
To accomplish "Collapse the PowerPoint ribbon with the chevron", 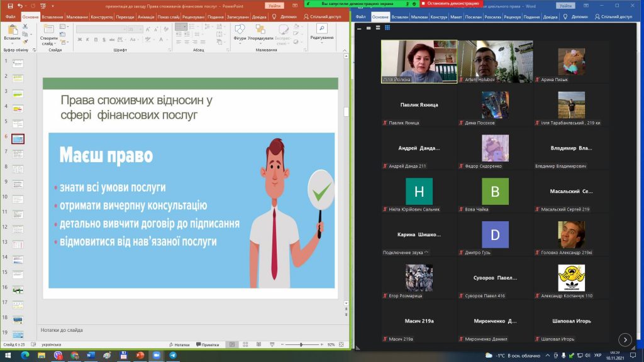I will (x=345, y=50).
